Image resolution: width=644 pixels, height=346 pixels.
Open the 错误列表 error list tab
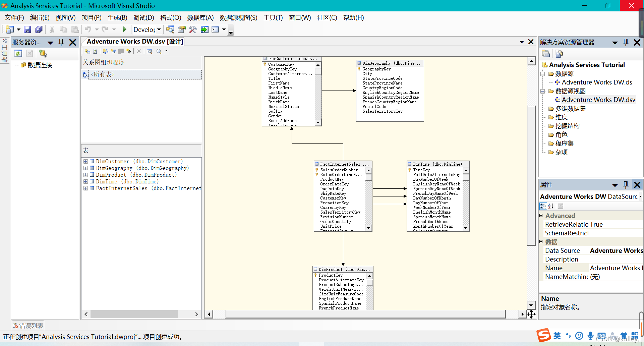click(x=28, y=326)
